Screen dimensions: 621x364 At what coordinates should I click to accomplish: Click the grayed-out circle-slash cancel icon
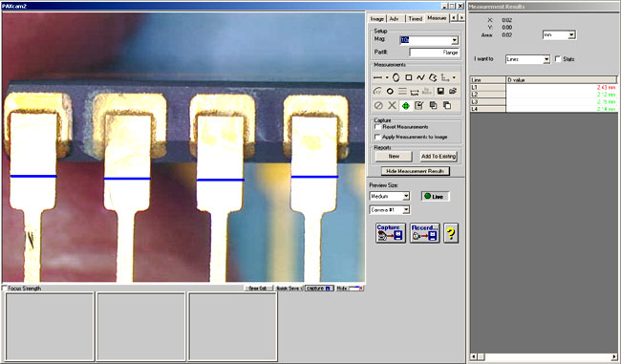(378, 105)
